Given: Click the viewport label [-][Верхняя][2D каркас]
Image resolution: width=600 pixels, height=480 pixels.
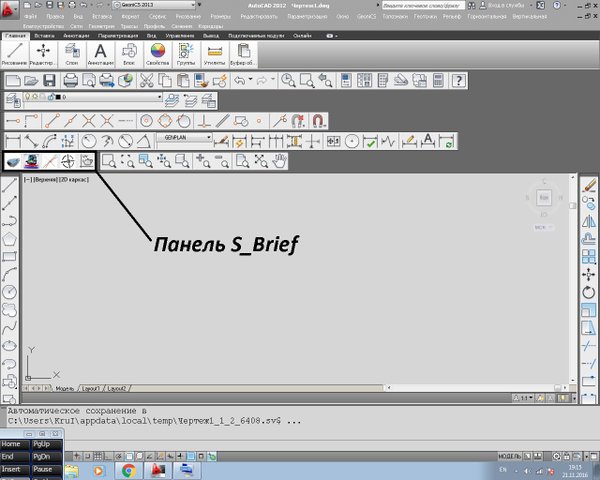Looking at the screenshot, I should pyautogui.click(x=56, y=180).
